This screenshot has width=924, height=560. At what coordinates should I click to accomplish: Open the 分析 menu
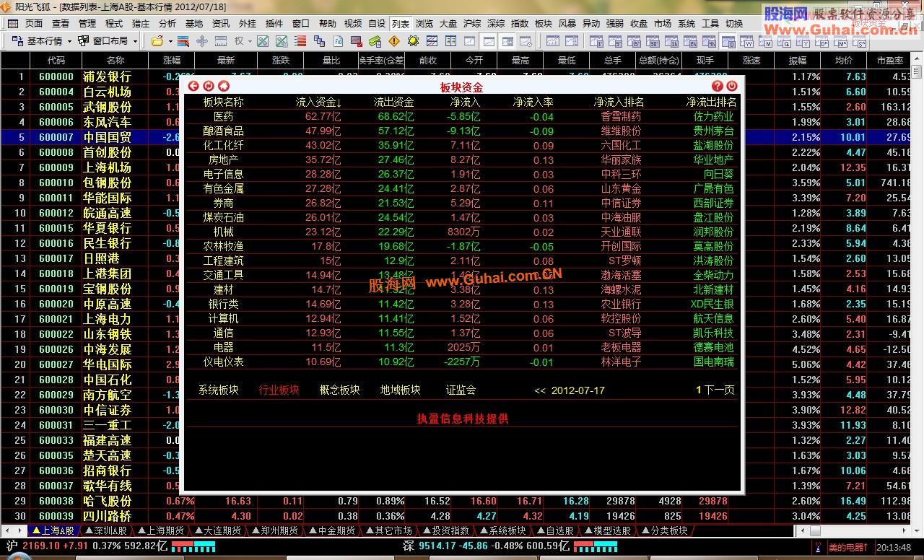tap(167, 23)
